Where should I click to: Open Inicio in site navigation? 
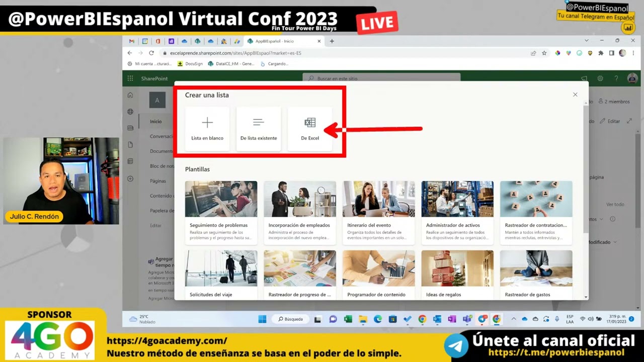pyautogui.click(x=156, y=122)
